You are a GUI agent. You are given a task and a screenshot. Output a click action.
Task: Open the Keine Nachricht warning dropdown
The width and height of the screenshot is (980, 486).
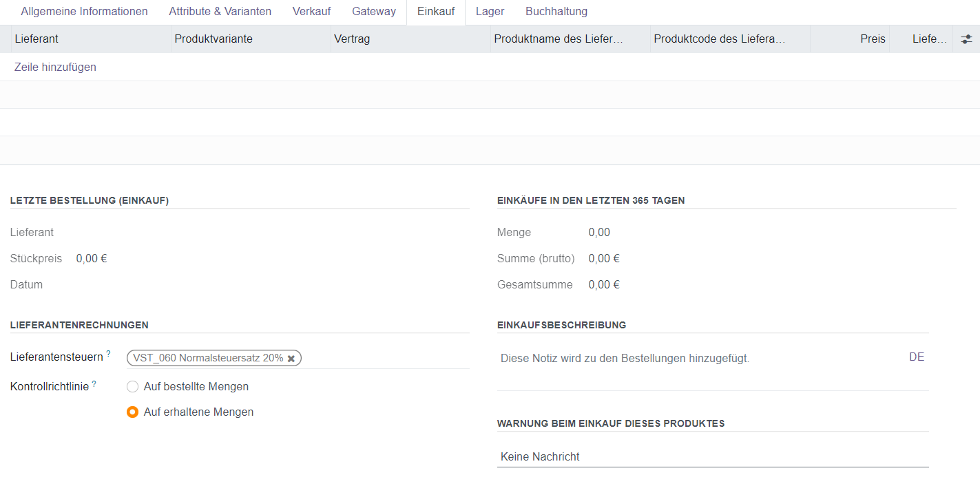(x=712, y=456)
